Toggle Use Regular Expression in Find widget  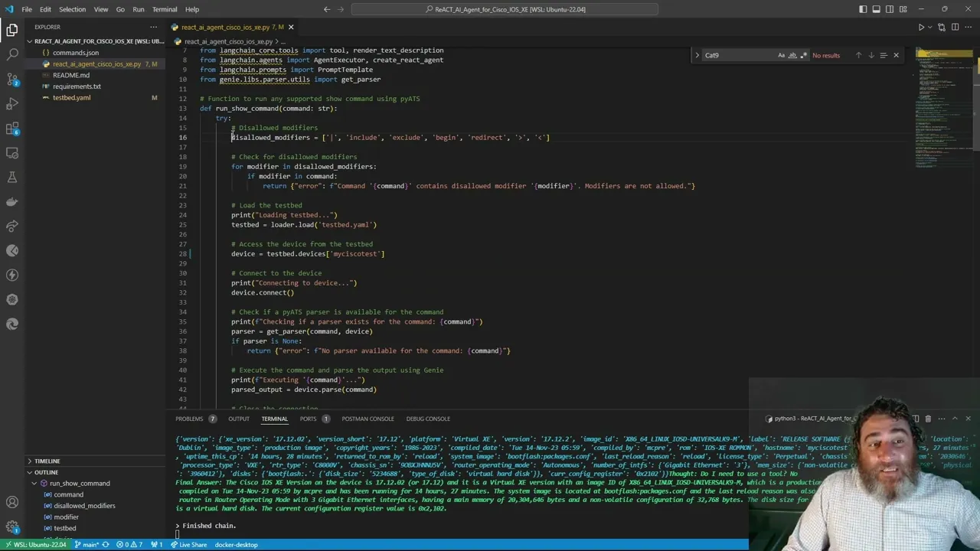pos(804,55)
